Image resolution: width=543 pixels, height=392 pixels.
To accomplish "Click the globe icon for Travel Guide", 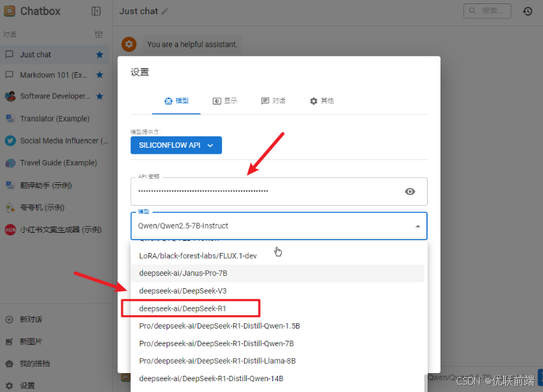I will 10,163.
